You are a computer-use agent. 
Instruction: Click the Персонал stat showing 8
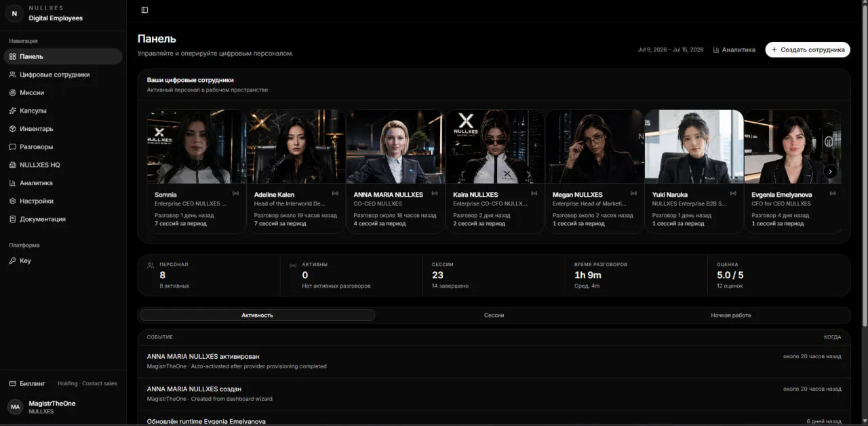(209, 275)
